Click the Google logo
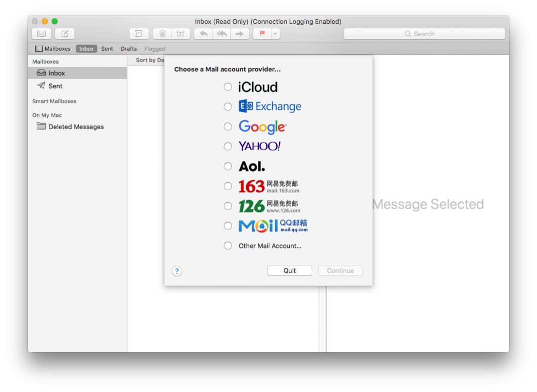The image size is (537, 392). coord(263,127)
